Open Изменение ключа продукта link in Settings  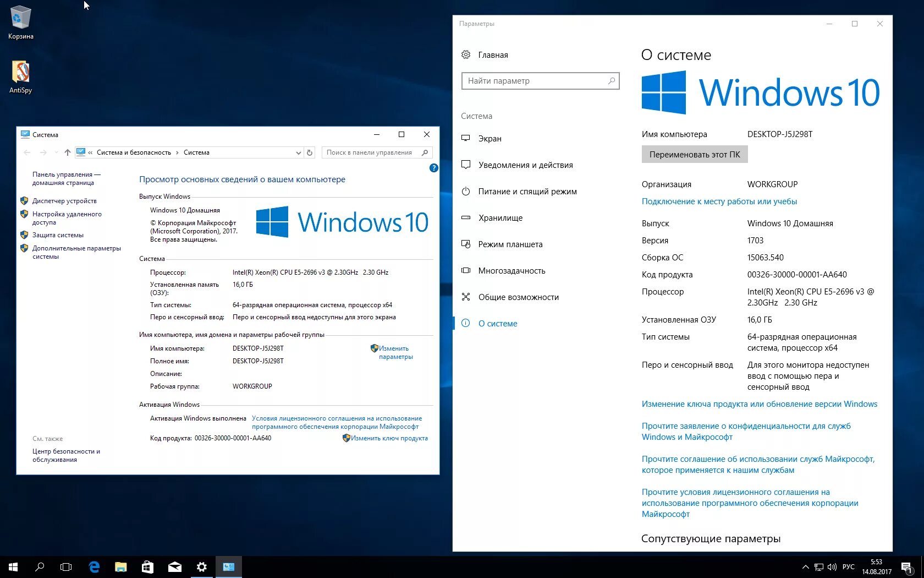click(x=760, y=404)
